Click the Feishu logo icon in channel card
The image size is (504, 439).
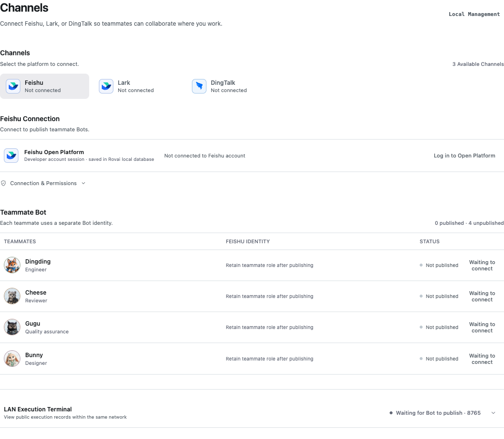[13, 86]
